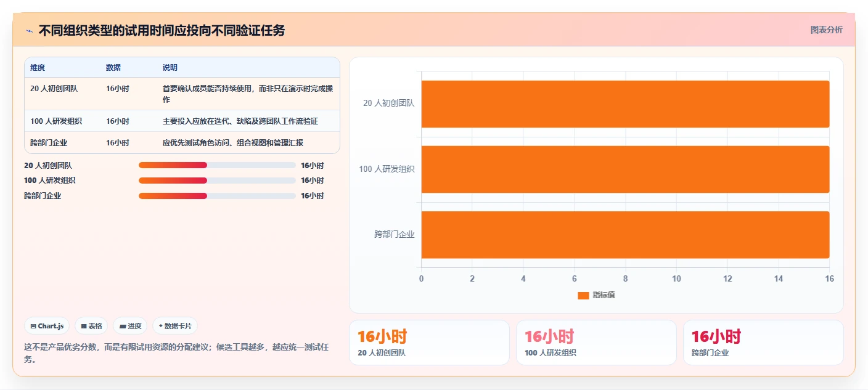This screenshot has height=390, width=868.
Task: Click the 维度 column header
Action: pos(38,67)
